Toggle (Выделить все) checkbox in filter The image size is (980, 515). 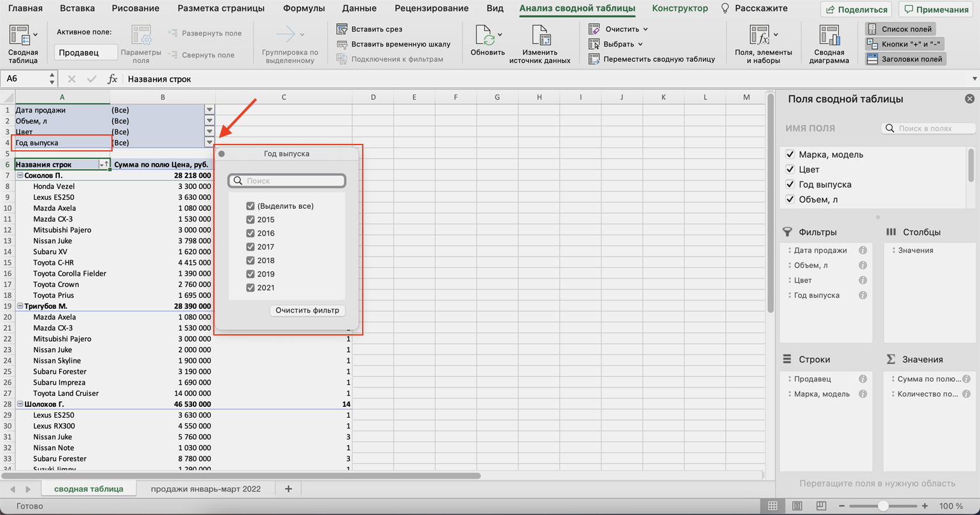[250, 206]
